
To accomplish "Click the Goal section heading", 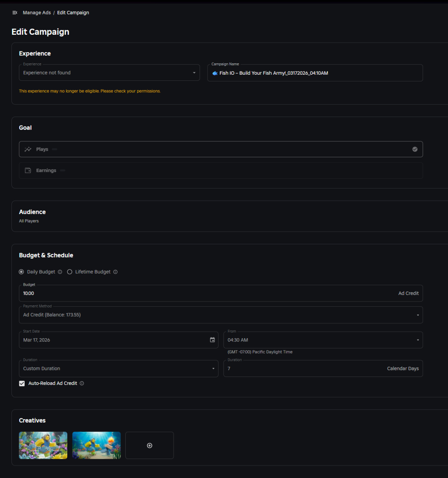I will click(25, 128).
